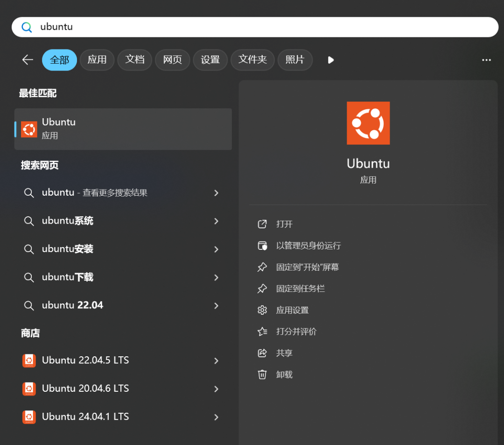Image resolution: width=504 pixels, height=445 pixels.
Task: Click the Ubuntu 22.04.5 LTS store icon
Action: click(29, 361)
